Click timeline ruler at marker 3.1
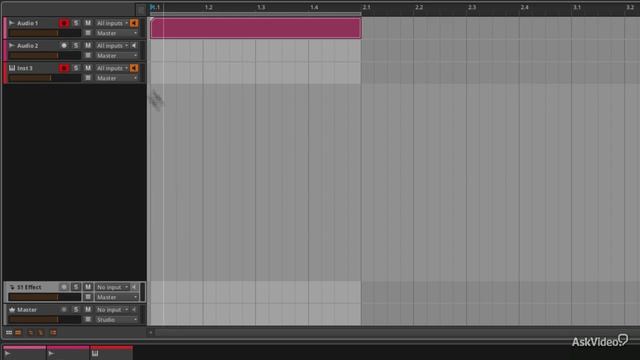Image resolution: width=640 pixels, height=360 pixels. point(577,7)
